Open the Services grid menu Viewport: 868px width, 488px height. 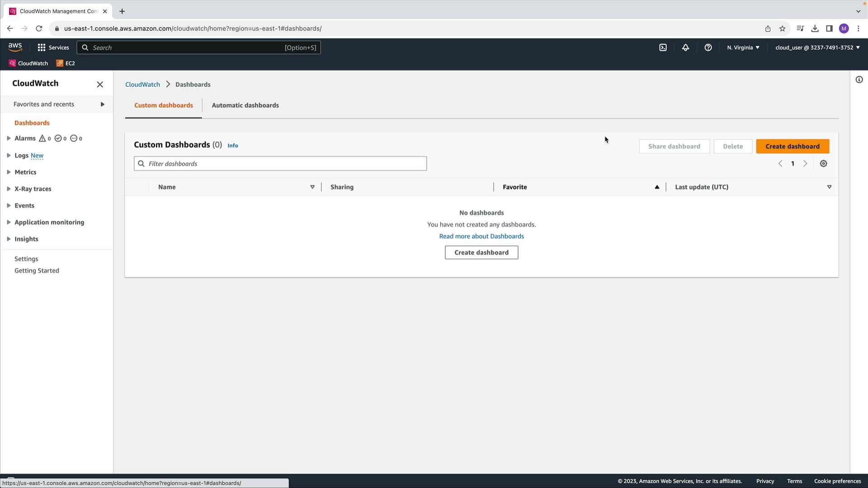click(53, 47)
